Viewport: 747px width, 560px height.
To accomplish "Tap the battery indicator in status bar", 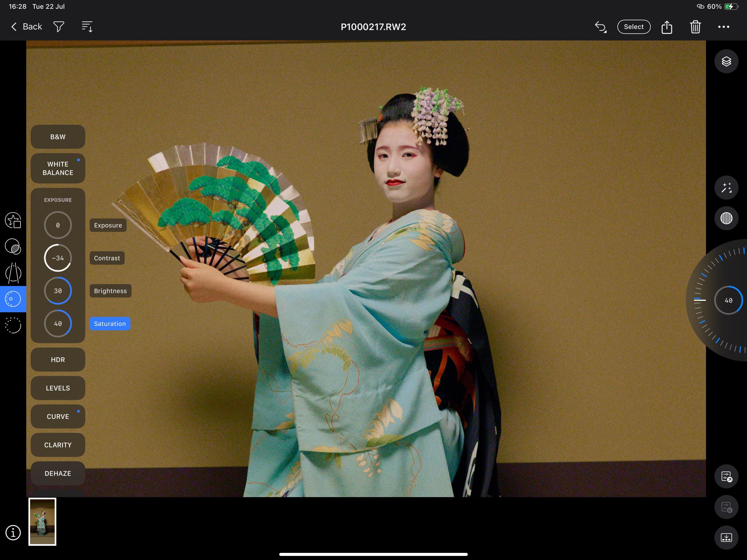I will pyautogui.click(x=731, y=6).
